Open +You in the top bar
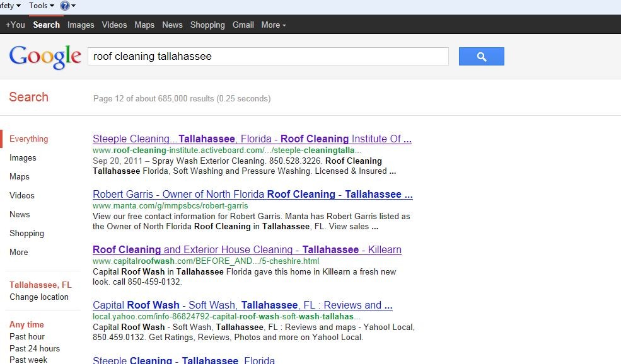 [15, 25]
